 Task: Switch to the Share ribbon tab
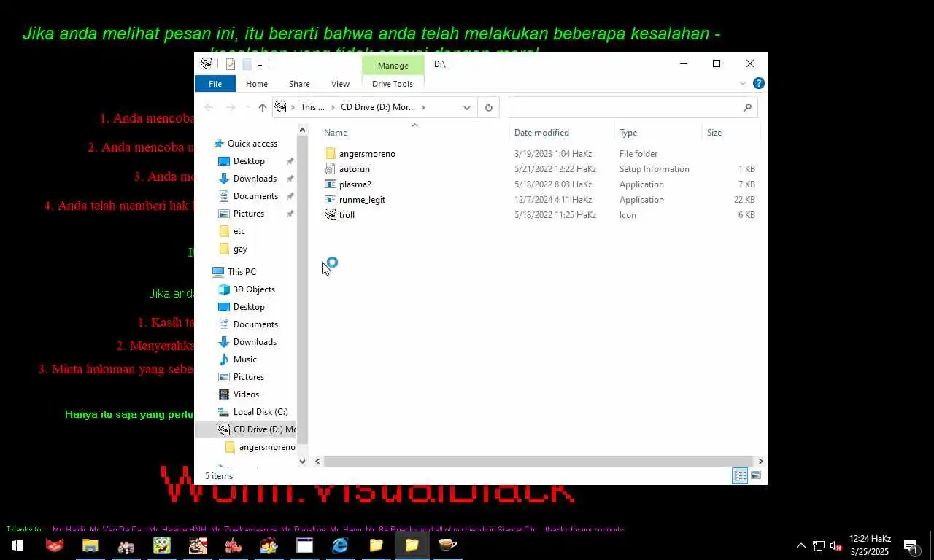pyautogui.click(x=299, y=84)
